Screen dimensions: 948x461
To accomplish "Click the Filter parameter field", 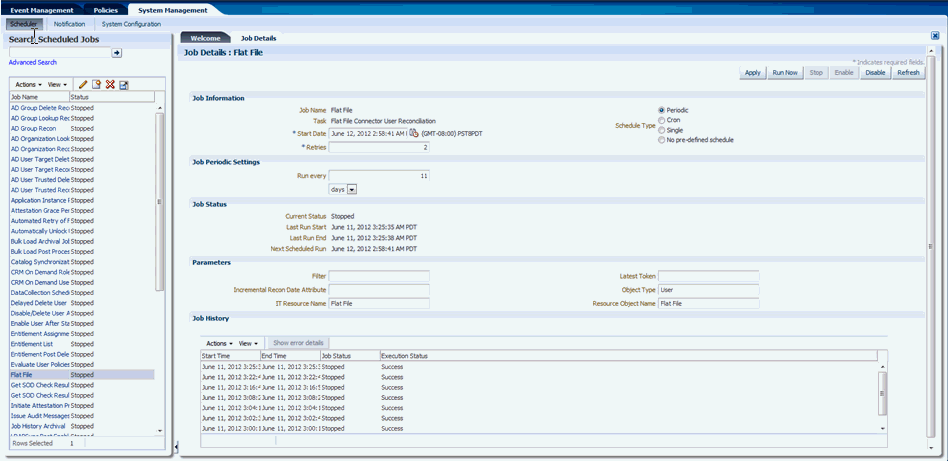I will (x=379, y=276).
